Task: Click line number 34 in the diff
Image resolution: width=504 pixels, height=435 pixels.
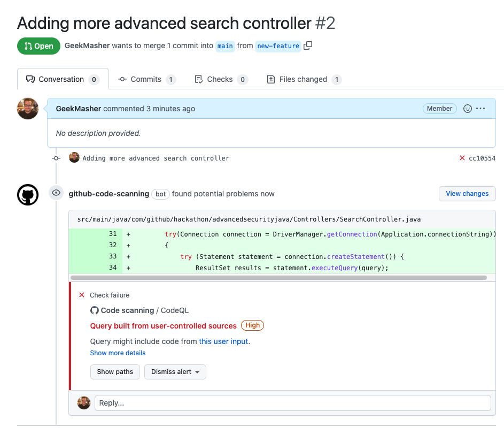Action: 112,268
